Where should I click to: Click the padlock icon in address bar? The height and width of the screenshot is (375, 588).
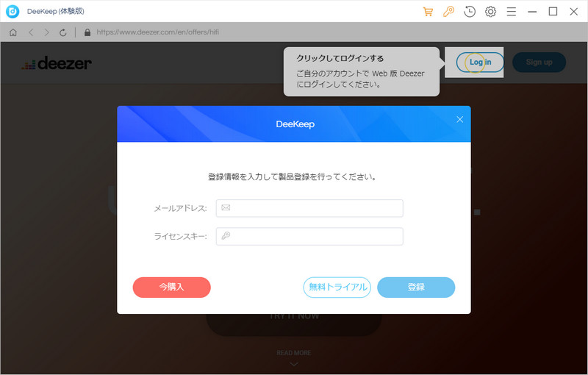(87, 32)
